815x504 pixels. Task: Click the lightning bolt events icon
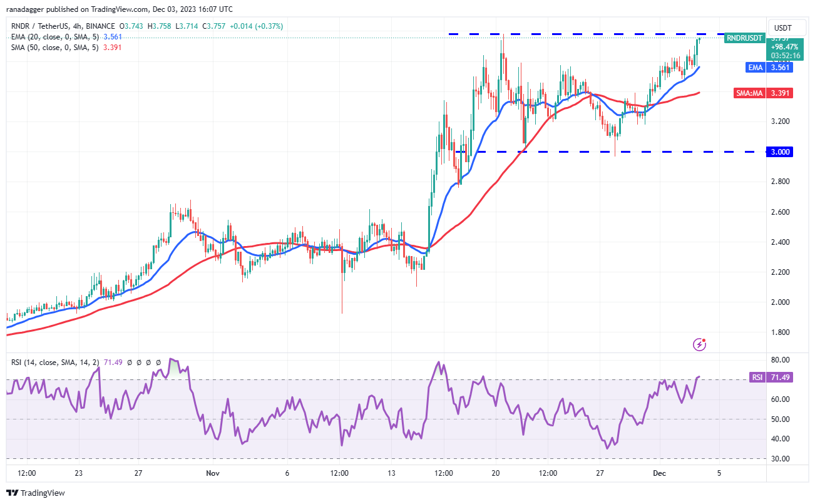[x=700, y=344]
